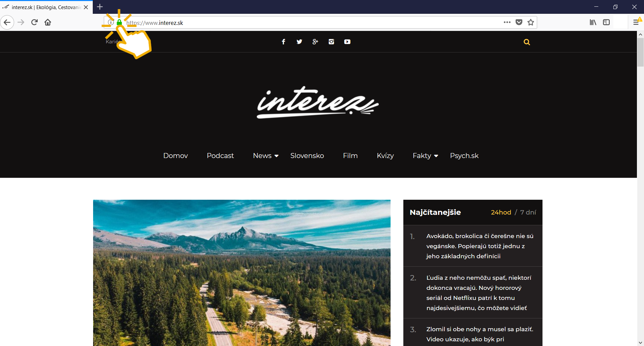Open the browser Library icon
Screen dimensions: 644x346
(x=593, y=22)
